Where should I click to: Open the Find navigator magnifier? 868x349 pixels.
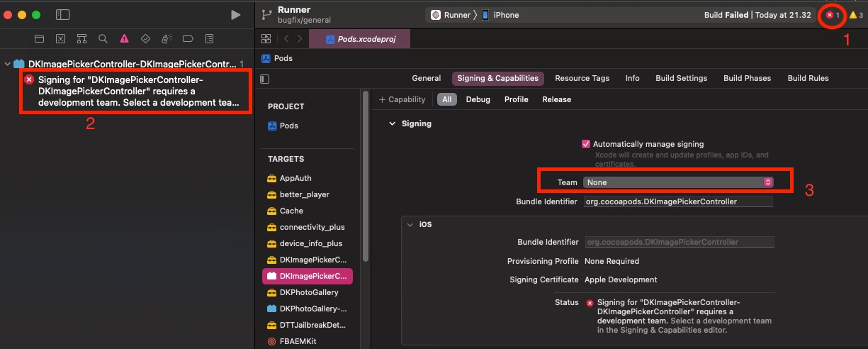pyautogui.click(x=103, y=38)
